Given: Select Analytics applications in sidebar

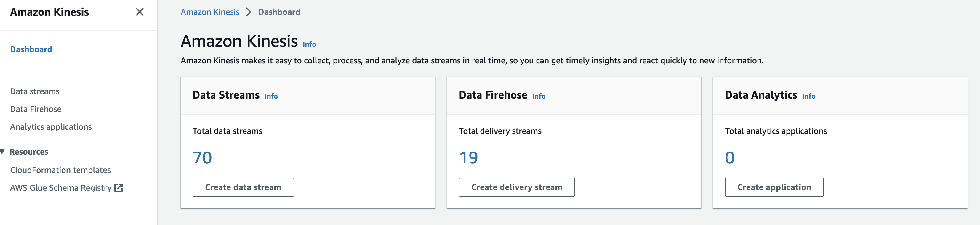Looking at the screenshot, I should [51, 127].
